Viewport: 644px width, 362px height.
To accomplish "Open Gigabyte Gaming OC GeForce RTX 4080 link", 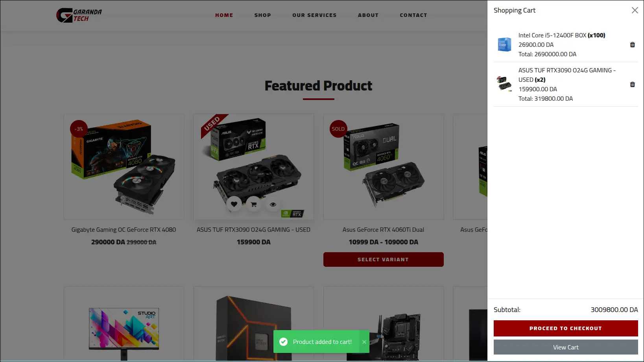I will click(x=124, y=230).
